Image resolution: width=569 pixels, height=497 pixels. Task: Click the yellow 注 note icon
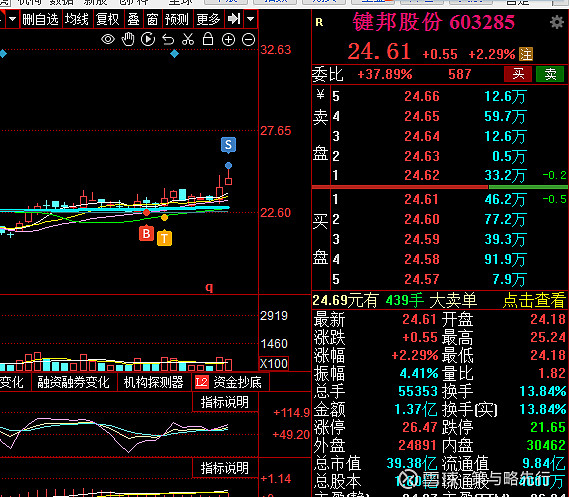tap(526, 54)
